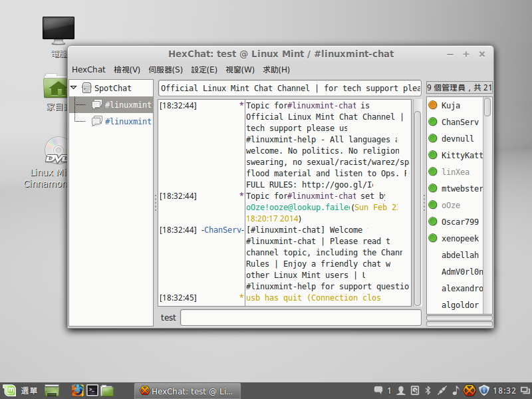This screenshot has height=399, width=532.
Task: Select the highlighted #linuxmint channel icon
Action: coord(96,104)
